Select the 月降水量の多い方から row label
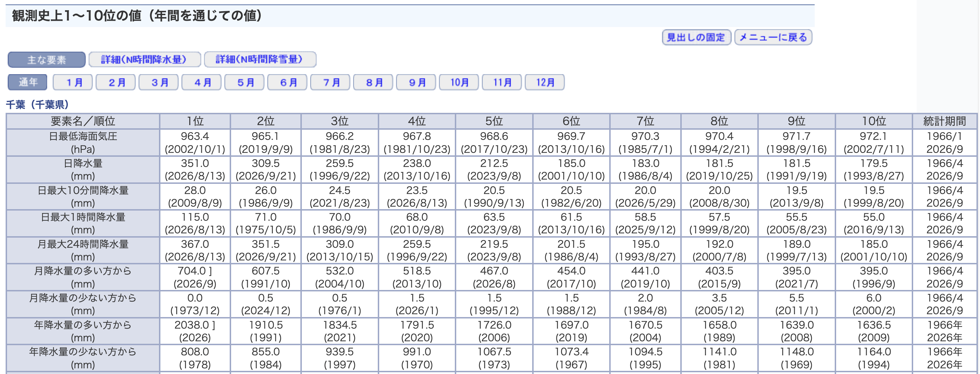 pyautogui.click(x=83, y=277)
